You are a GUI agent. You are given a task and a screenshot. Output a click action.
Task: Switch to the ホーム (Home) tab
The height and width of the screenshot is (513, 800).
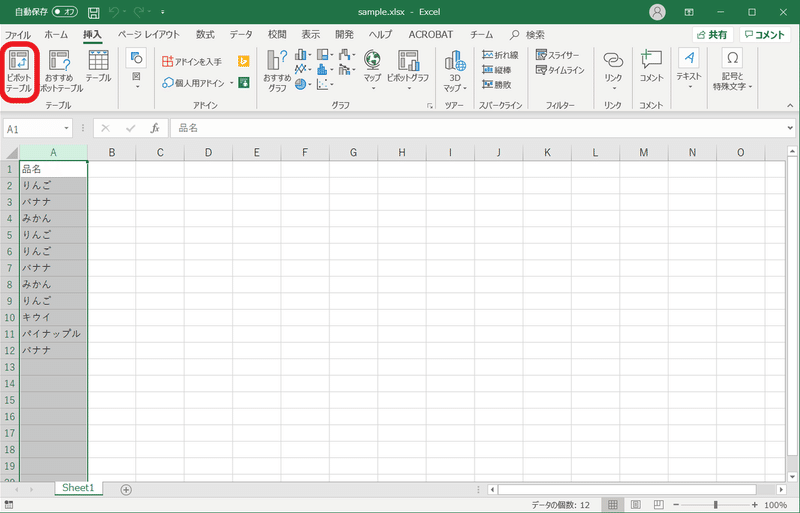pyautogui.click(x=56, y=35)
